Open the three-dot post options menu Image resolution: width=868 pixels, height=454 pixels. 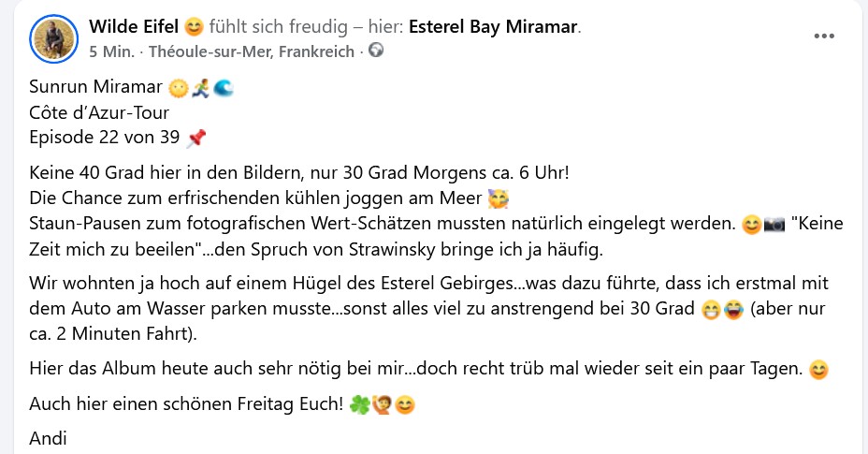click(x=824, y=37)
